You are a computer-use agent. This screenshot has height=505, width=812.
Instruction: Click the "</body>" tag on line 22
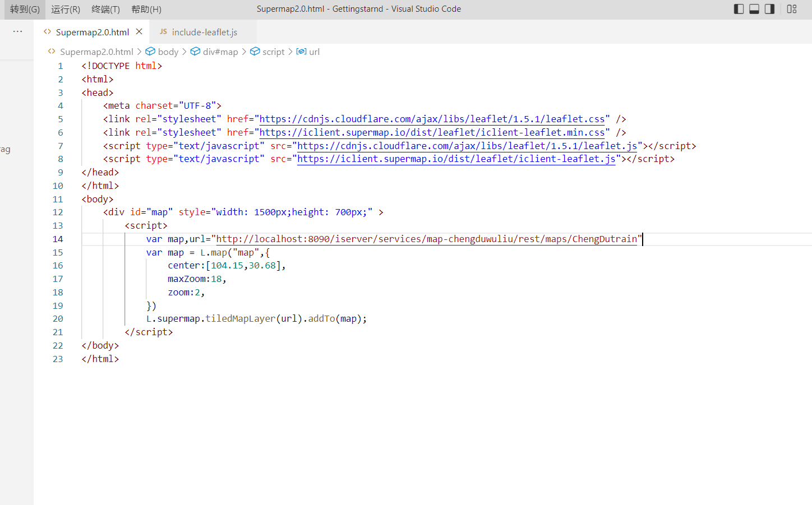(x=100, y=345)
